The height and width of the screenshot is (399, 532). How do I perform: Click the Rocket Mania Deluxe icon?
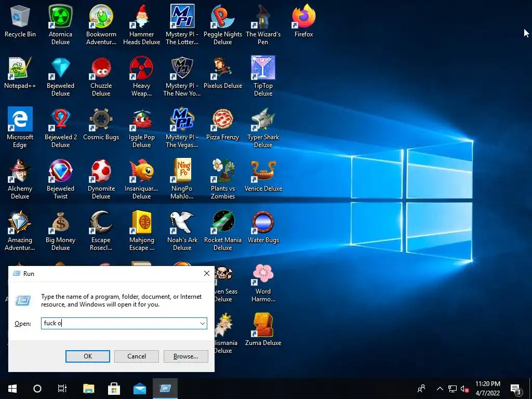[222, 231]
